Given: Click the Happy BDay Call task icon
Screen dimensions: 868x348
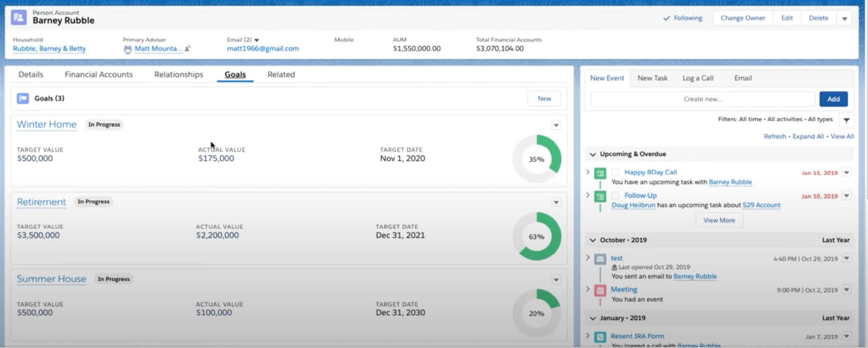Looking at the screenshot, I should click(600, 173).
